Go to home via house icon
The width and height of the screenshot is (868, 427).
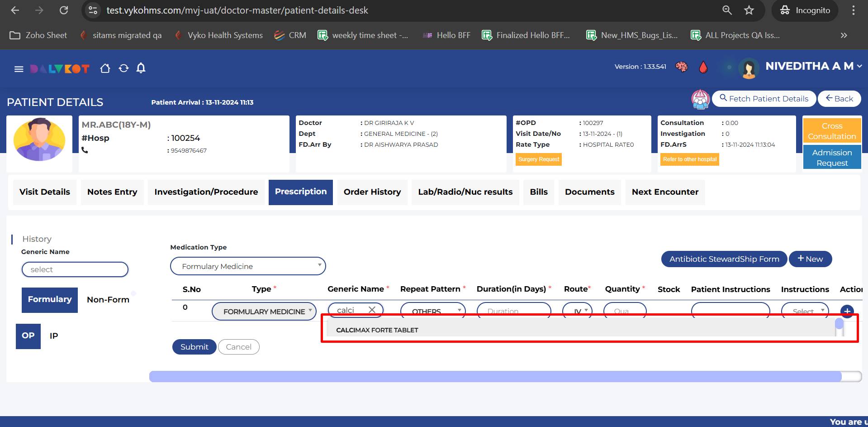point(105,68)
